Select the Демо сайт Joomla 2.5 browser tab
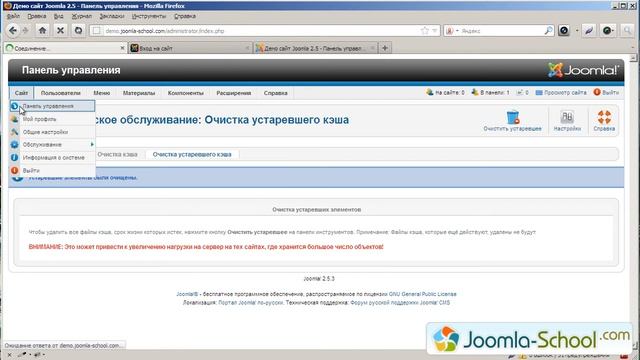 tap(315, 48)
